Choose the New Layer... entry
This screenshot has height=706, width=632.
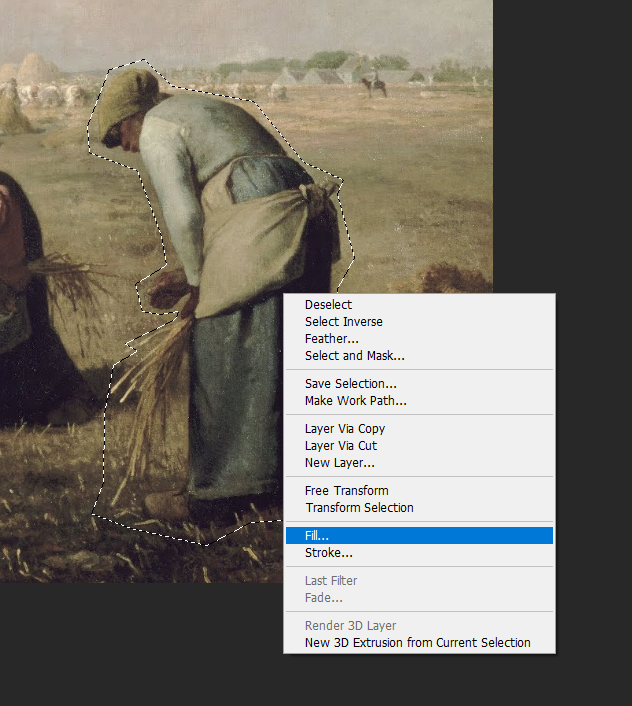(419, 463)
